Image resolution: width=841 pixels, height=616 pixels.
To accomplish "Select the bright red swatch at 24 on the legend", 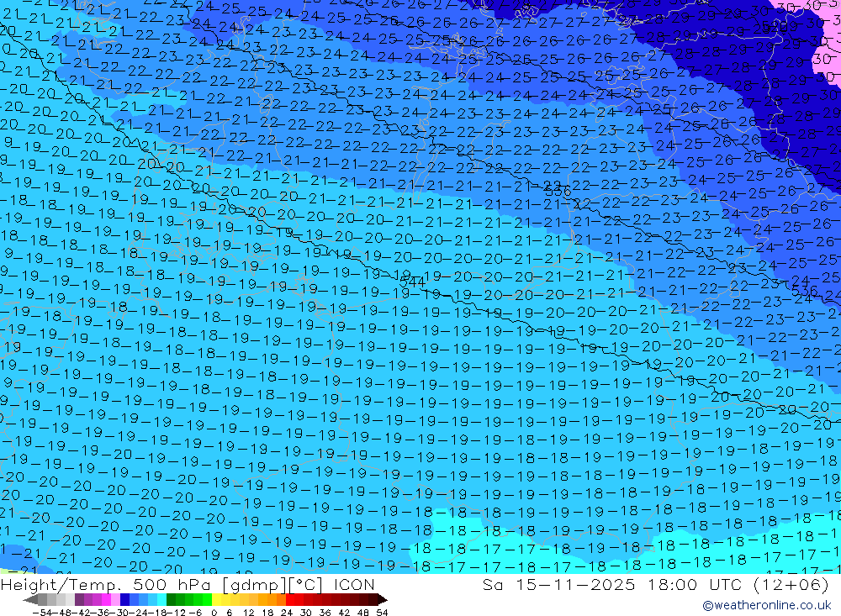I will tap(289, 599).
